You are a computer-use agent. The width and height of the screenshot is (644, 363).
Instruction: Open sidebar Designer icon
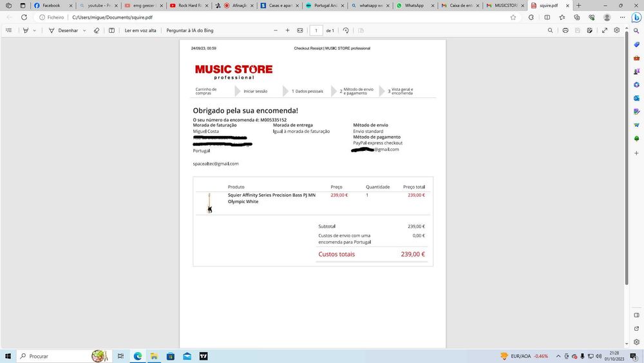637,112
